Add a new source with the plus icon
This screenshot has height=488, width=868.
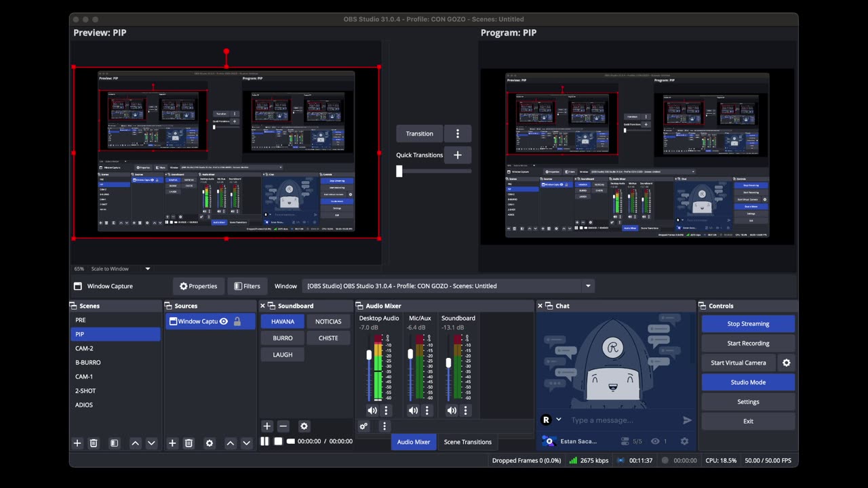[172, 443]
